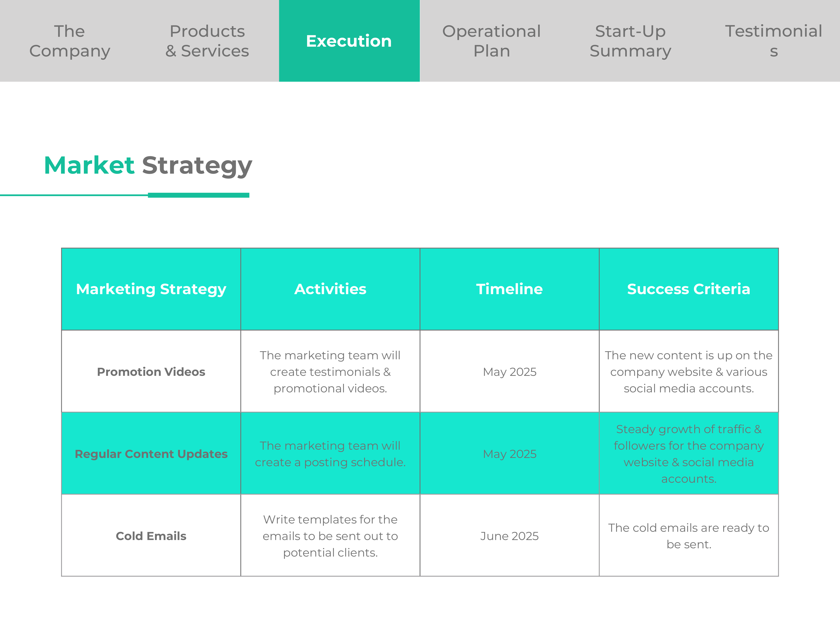Switch to Products & Services tab

tap(207, 41)
